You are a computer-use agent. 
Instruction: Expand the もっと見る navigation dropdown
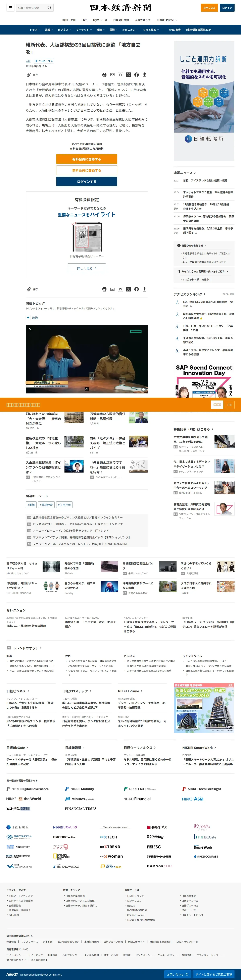(151, 30)
